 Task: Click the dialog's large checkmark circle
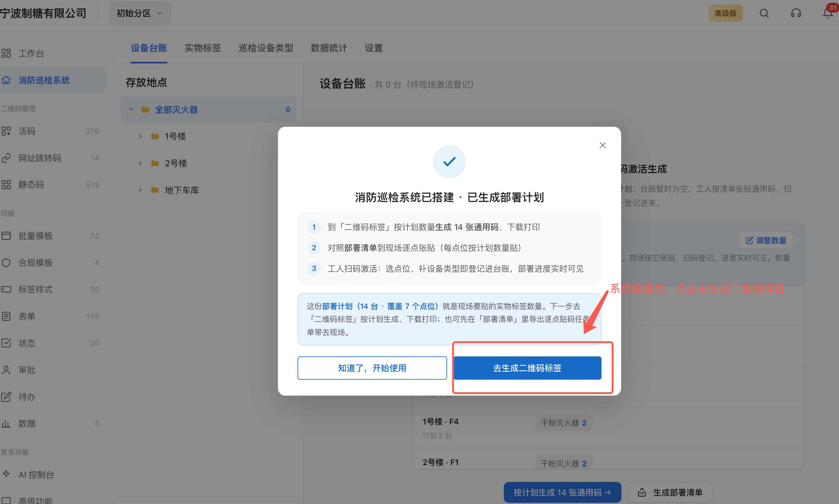(x=449, y=162)
